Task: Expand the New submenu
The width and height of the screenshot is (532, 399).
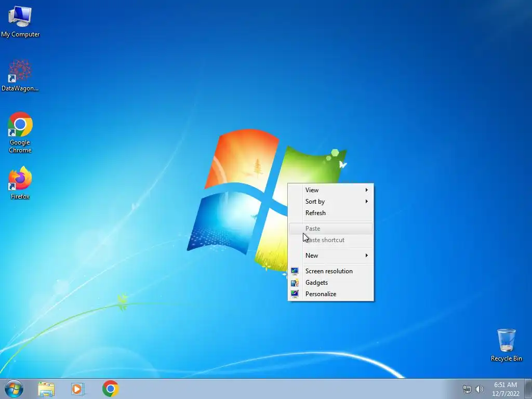Action: [x=331, y=256]
